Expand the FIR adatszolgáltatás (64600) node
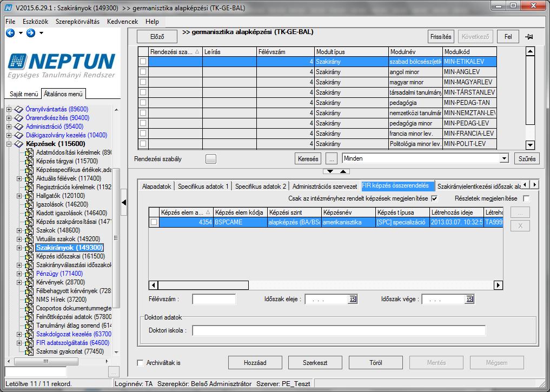550x392 pixels. coord(19,343)
